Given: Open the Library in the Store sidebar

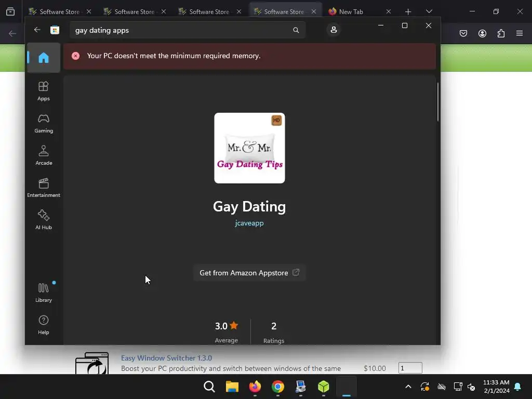Looking at the screenshot, I should coord(44,293).
